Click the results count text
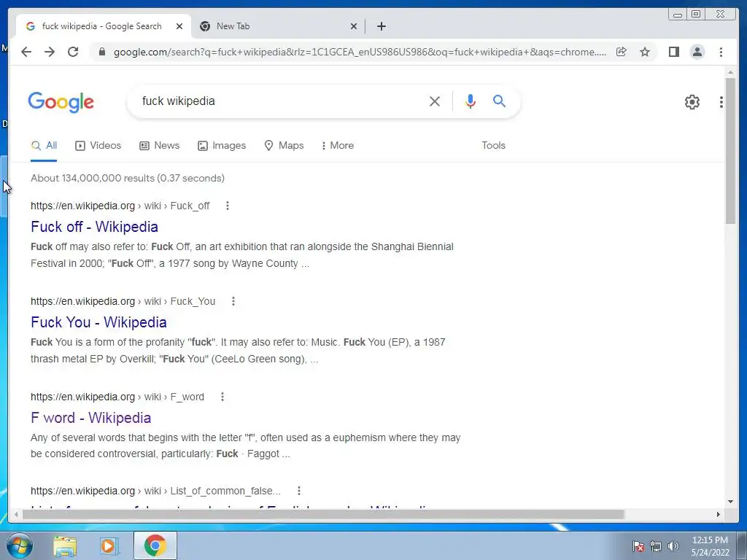This screenshot has height=560, width=747. 127,178
